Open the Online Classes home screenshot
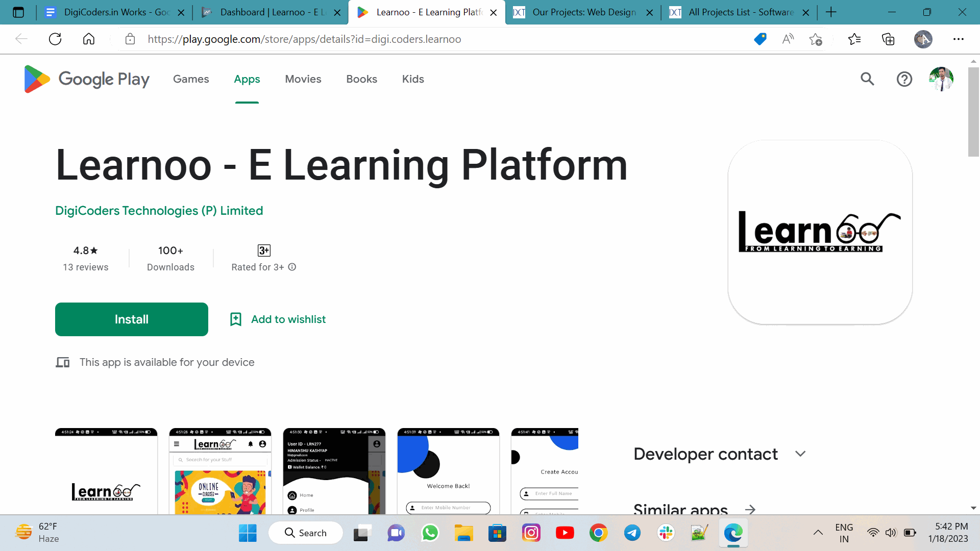Viewport: 980px width, 551px height. tap(220, 471)
